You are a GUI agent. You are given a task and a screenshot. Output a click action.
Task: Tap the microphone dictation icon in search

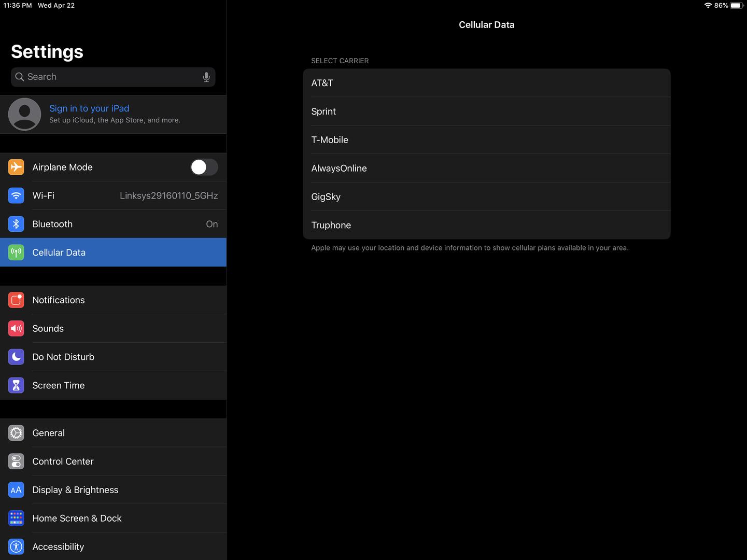206,77
